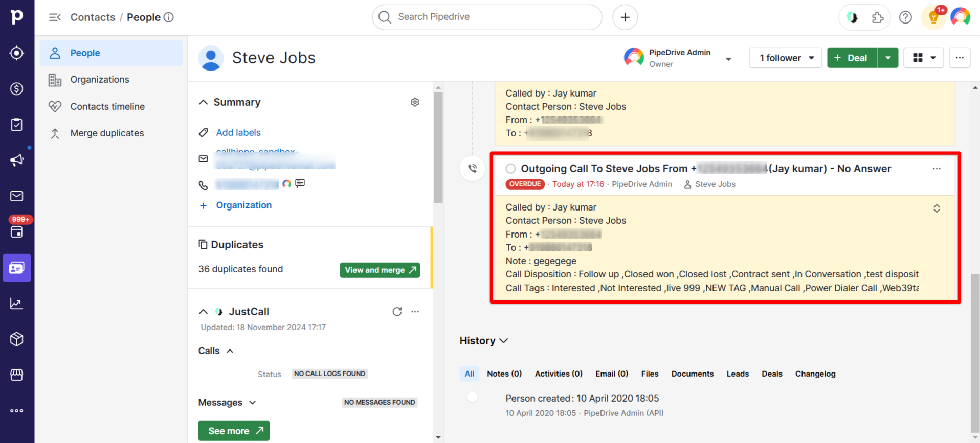Open extensions puzzle icon
The image size is (980, 443).
[878, 17]
